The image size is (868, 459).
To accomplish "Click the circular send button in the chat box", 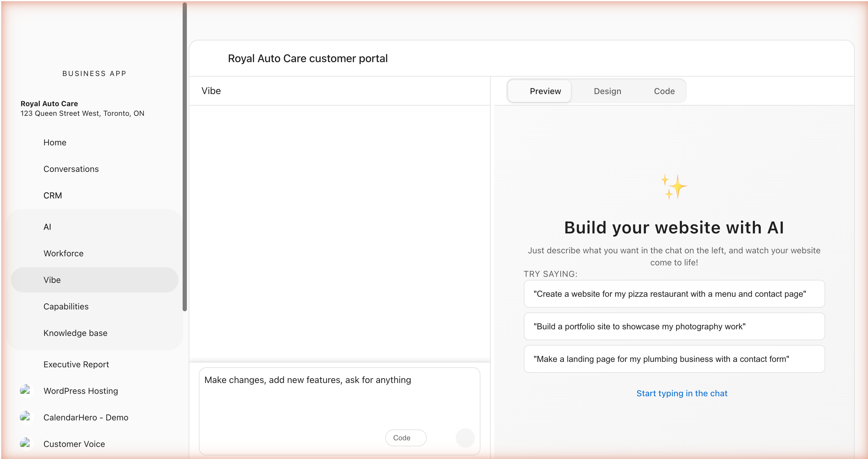I will [x=465, y=438].
